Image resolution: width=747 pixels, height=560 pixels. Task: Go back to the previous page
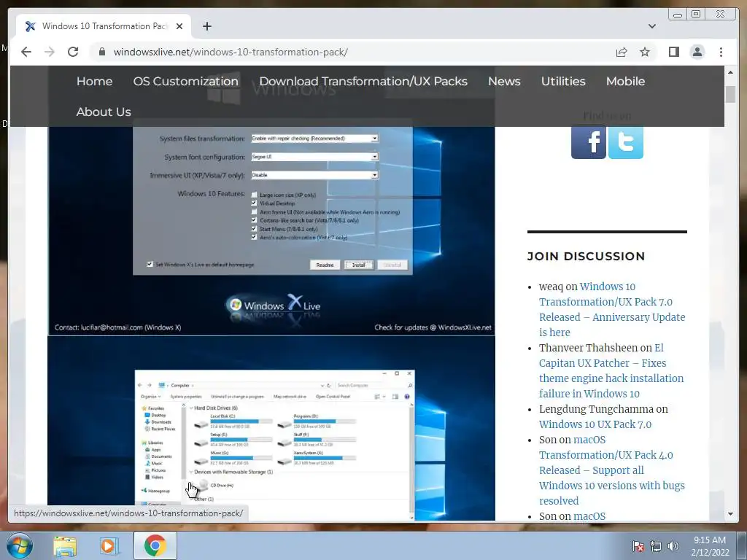(26, 52)
